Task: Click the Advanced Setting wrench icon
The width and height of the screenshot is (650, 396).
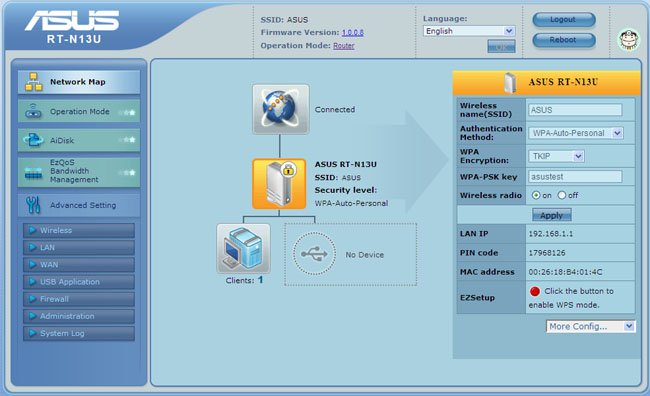Action: tap(33, 205)
